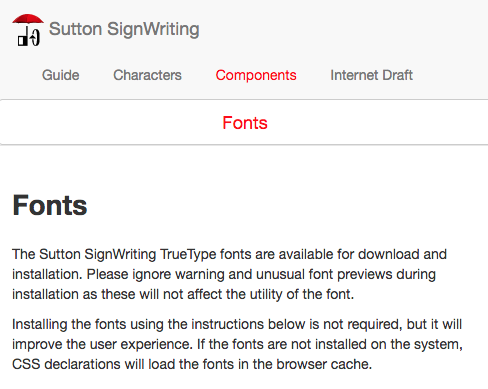Open the Sutton SignWriting home title
Screen dimensions: 488x389
point(124,29)
